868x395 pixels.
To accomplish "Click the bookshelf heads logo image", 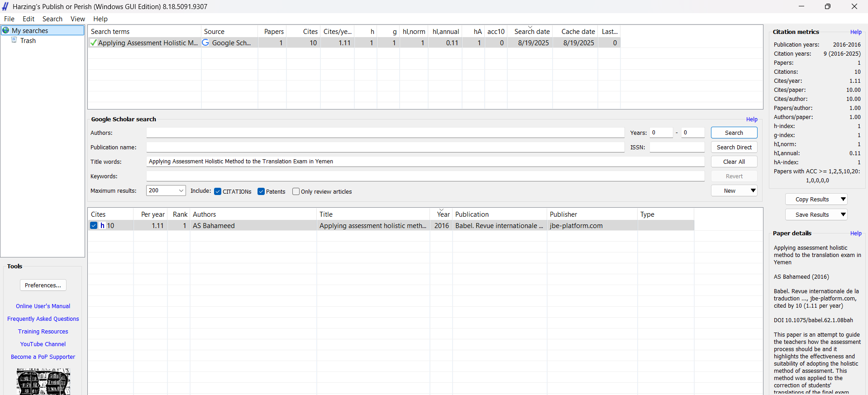I will point(43,381).
